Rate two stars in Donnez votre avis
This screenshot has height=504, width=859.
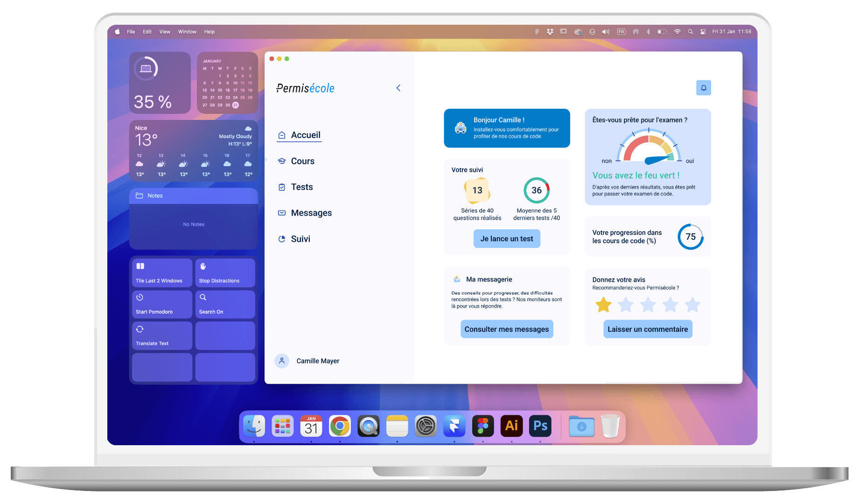click(x=626, y=305)
